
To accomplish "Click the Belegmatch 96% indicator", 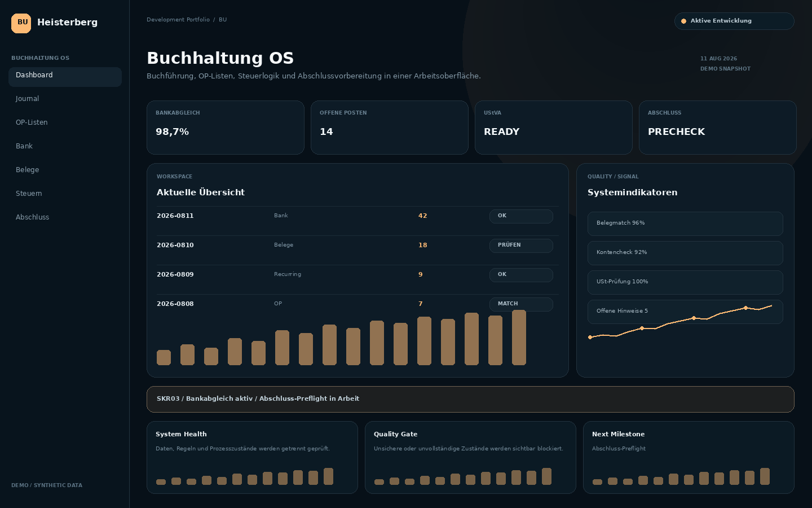I will pyautogui.click(x=685, y=224).
